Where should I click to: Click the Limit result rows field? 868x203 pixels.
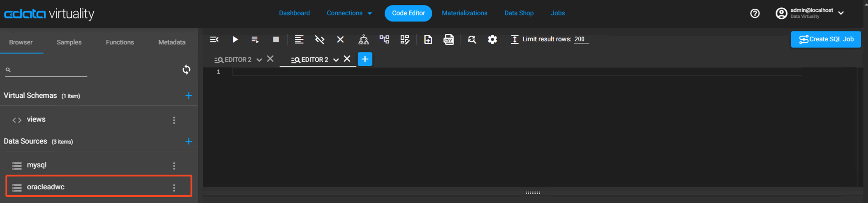(581, 39)
